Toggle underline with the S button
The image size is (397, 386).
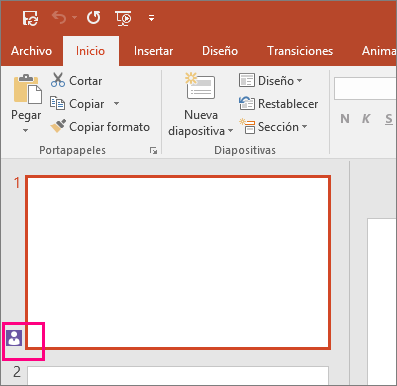[389, 119]
